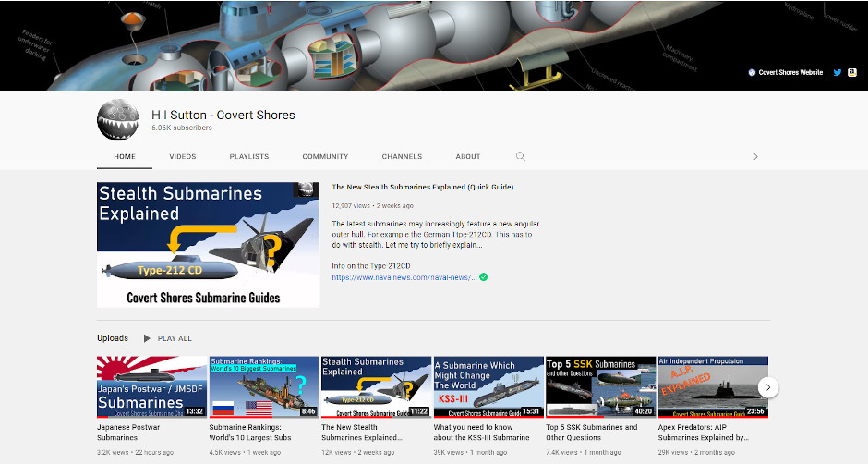Click the 'H I Sutton - Covert Shores' channel name
868x464 pixels.
[x=223, y=116]
